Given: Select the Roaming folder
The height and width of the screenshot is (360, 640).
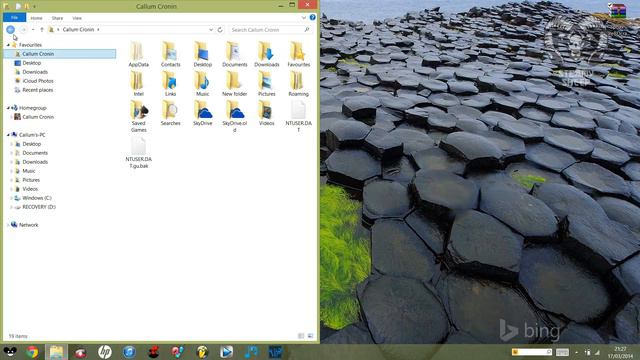Looking at the screenshot, I should click(298, 83).
